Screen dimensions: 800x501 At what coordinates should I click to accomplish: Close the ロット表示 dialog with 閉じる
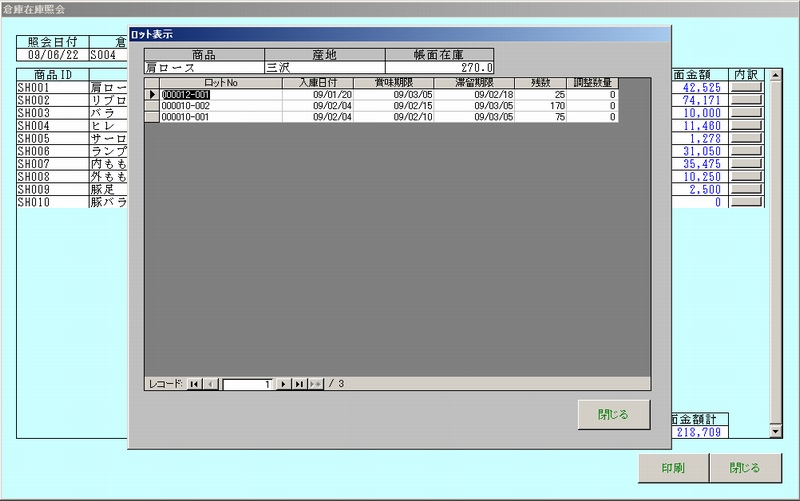(613, 414)
